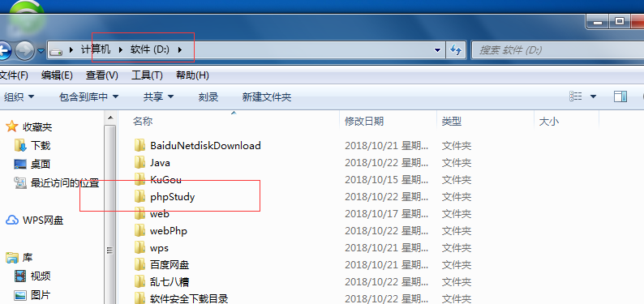Go back with the Back arrow button

(x=4, y=51)
